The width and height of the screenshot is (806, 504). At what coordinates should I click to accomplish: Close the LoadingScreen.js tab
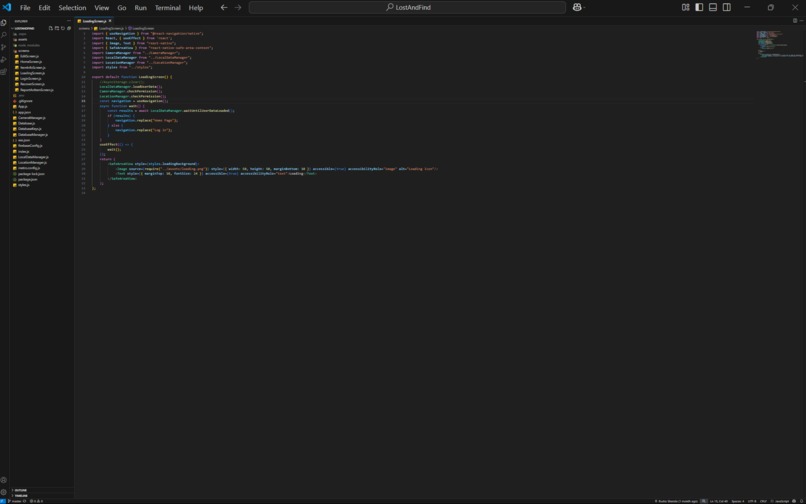pos(110,21)
